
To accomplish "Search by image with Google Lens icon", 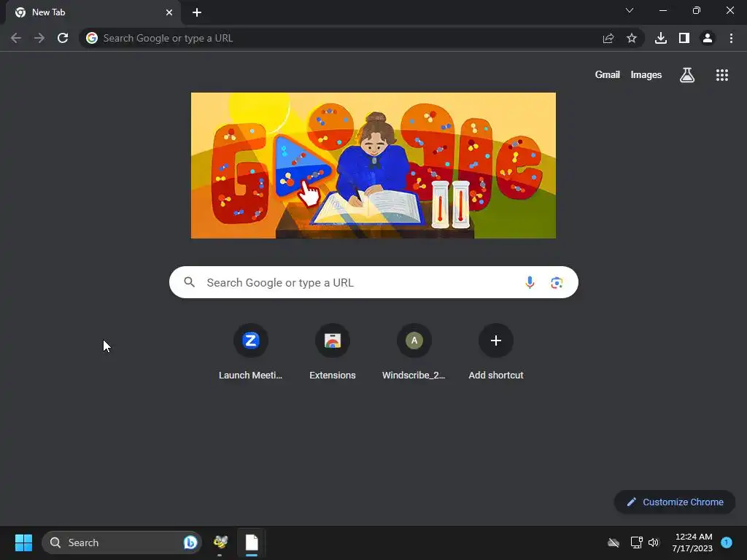I will (557, 282).
